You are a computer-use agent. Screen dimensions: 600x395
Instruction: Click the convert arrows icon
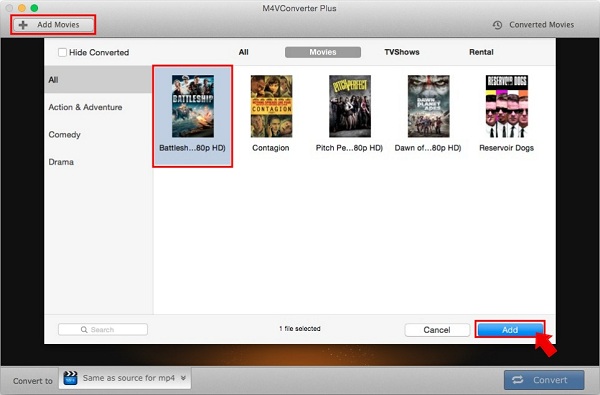tap(518, 380)
